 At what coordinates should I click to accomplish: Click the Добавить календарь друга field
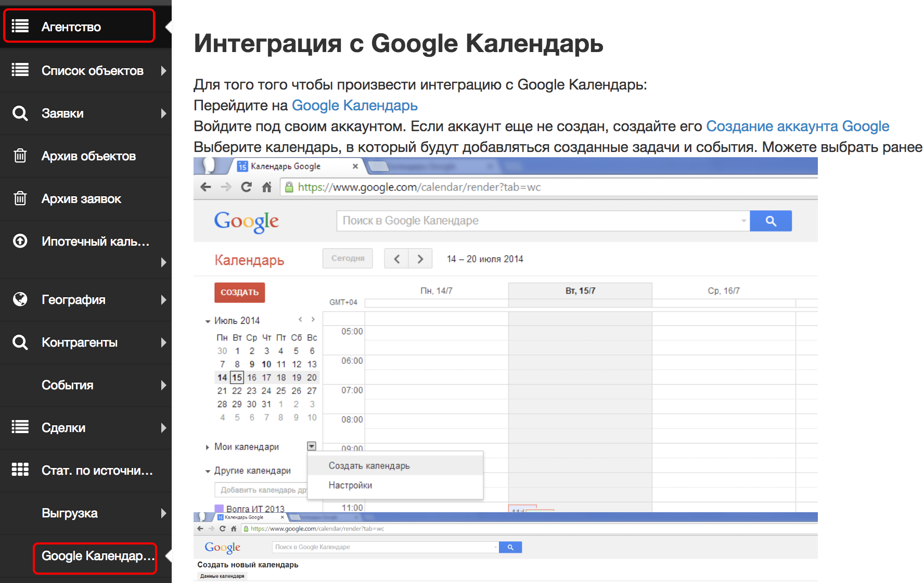point(261,490)
